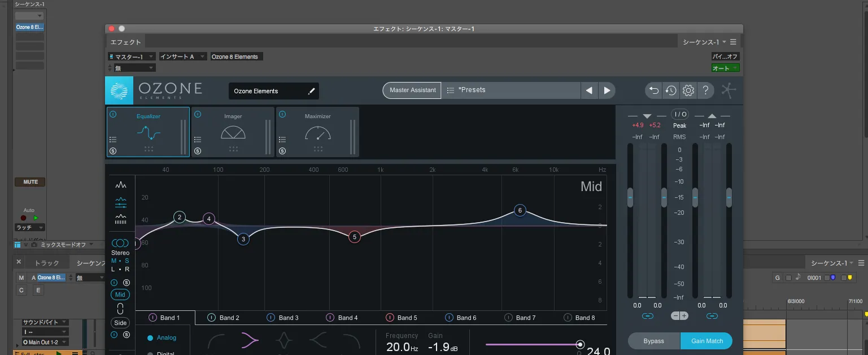Open the インサート A dropdown

pyautogui.click(x=183, y=57)
